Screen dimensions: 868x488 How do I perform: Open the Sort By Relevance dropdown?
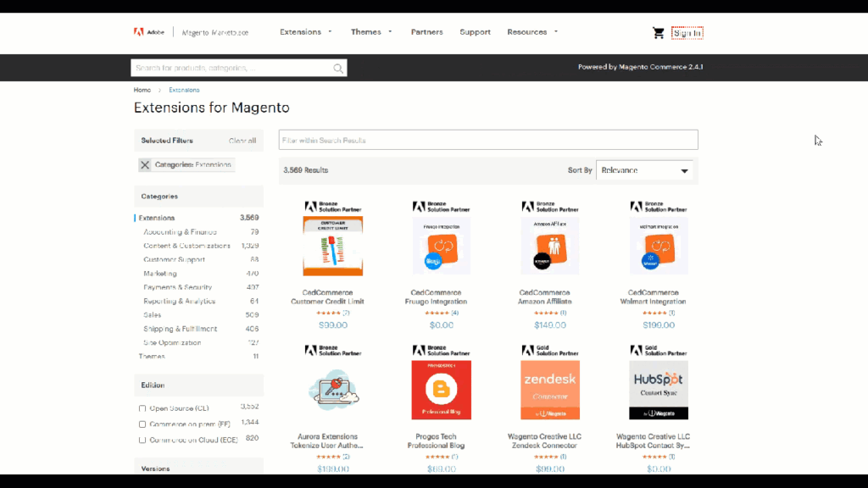click(x=644, y=170)
